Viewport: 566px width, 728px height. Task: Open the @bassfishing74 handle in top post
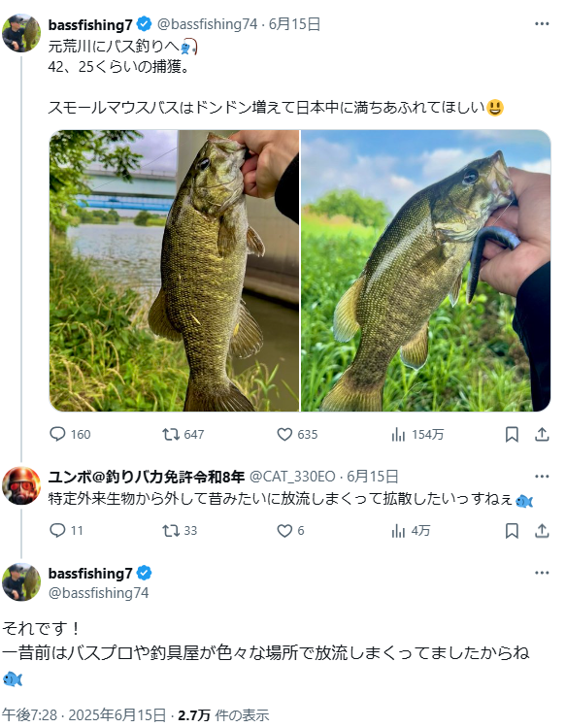(x=207, y=24)
